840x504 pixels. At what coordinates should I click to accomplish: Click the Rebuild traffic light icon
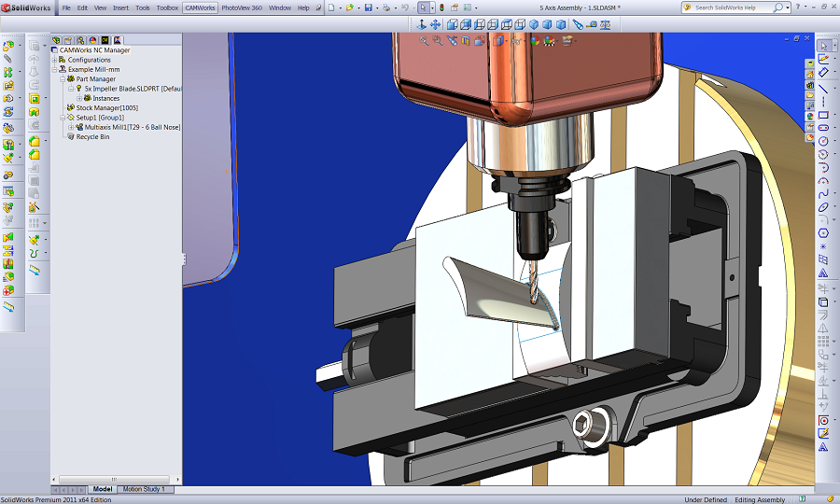[x=442, y=7]
